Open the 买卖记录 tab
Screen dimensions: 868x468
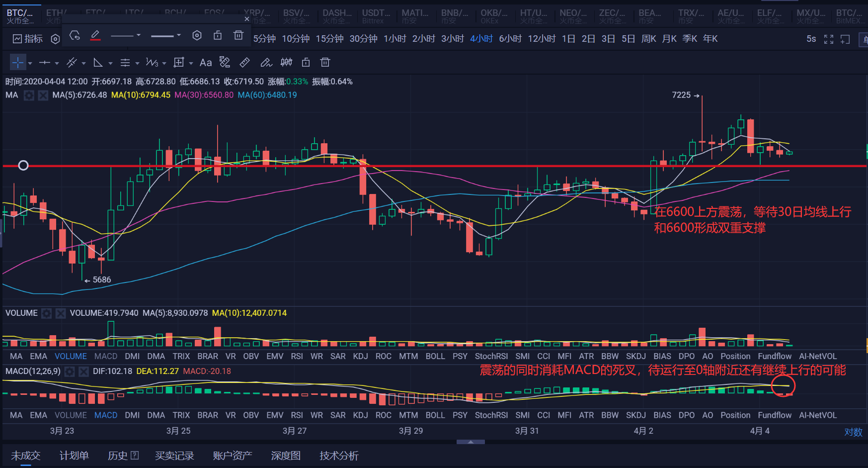coord(174,456)
